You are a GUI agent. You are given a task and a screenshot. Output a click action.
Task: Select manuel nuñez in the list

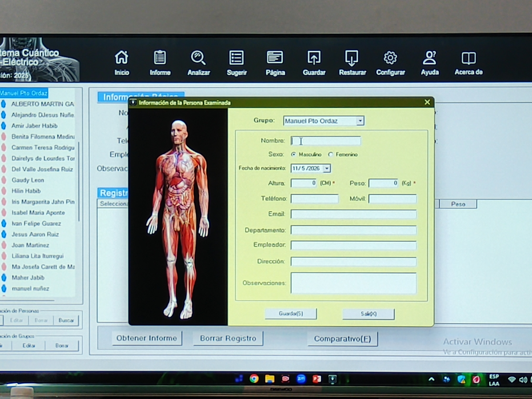pos(31,288)
